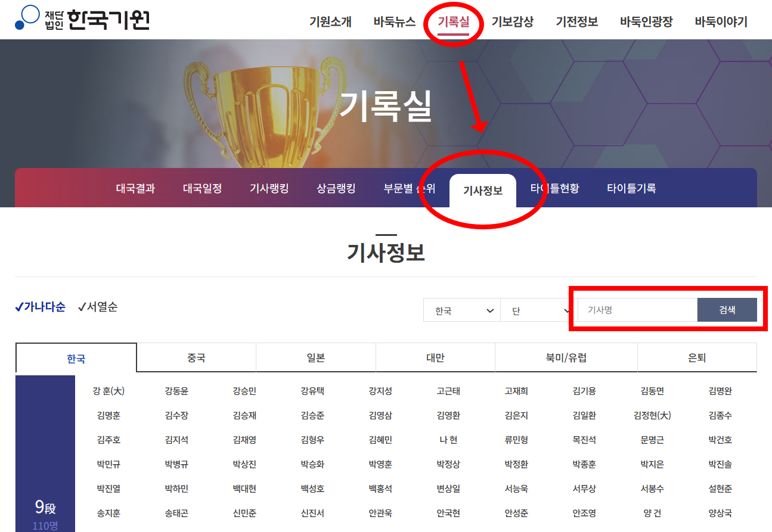Select the 기보감상 navigation menu

[513, 21]
